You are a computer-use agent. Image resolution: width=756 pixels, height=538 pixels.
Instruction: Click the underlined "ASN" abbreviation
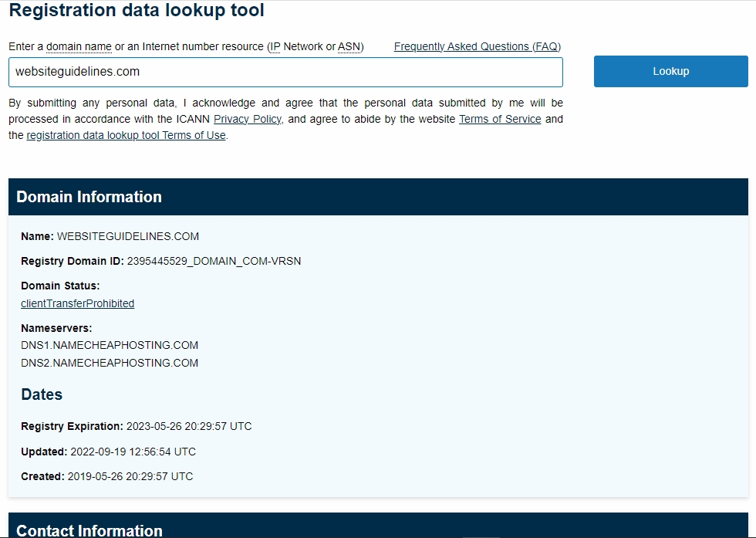[349, 46]
